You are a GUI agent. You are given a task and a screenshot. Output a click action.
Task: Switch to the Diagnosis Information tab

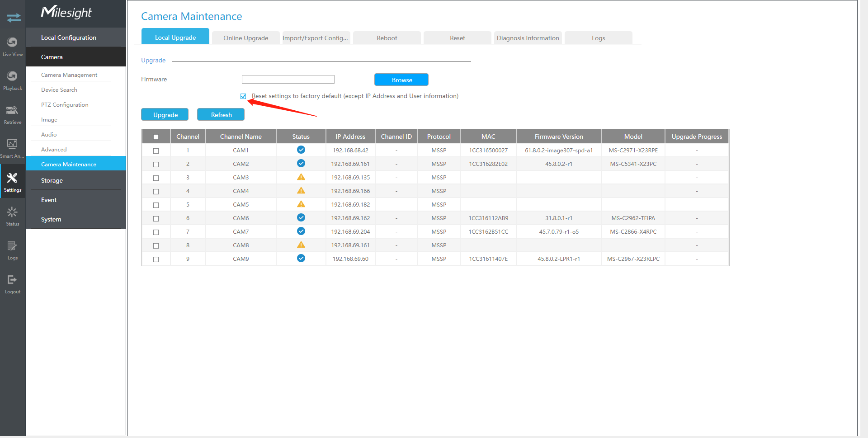[x=528, y=38]
